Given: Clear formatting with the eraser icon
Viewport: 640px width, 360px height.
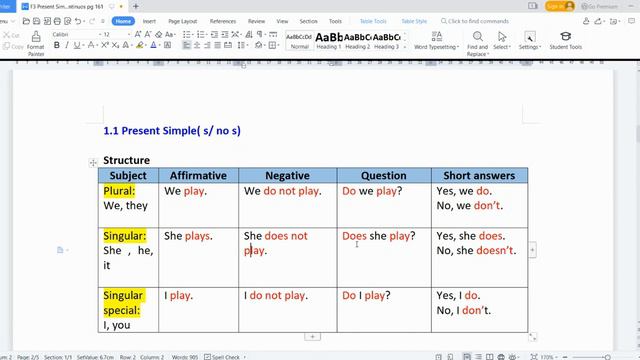Looking at the screenshot, I should [158, 34].
